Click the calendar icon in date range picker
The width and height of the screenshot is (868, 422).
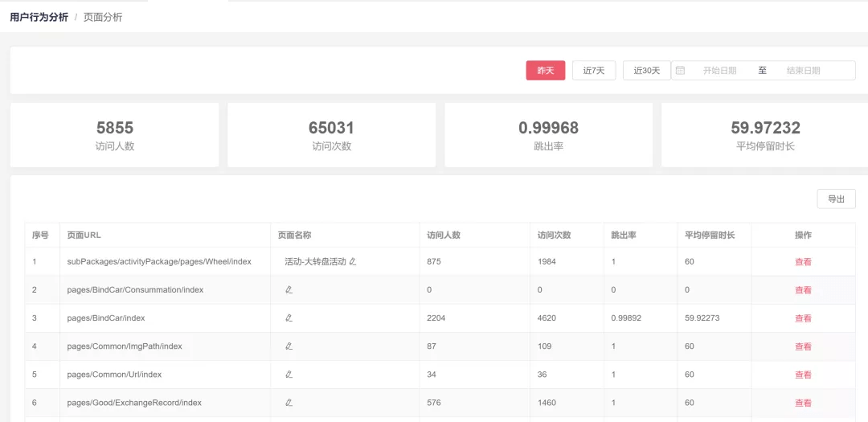pos(681,71)
